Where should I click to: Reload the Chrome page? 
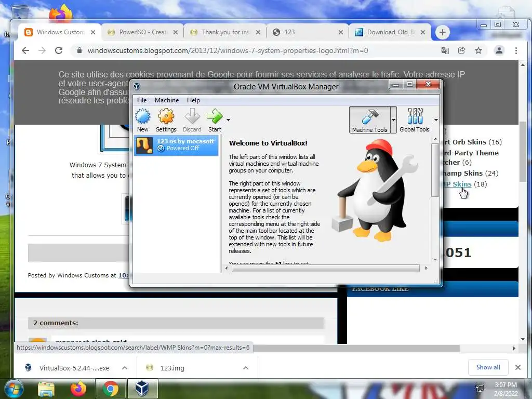[x=59, y=50]
